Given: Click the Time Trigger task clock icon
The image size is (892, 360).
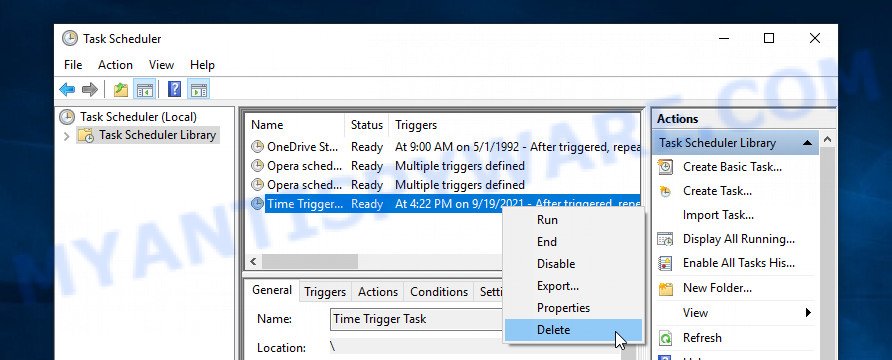Looking at the screenshot, I should click(x=258, y=203).
